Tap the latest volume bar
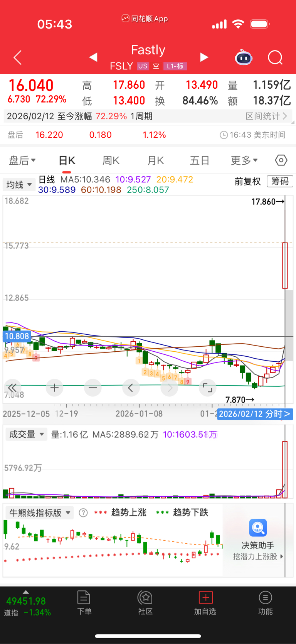296x644 pixels. pyautogui.click(x=285, y=470)
